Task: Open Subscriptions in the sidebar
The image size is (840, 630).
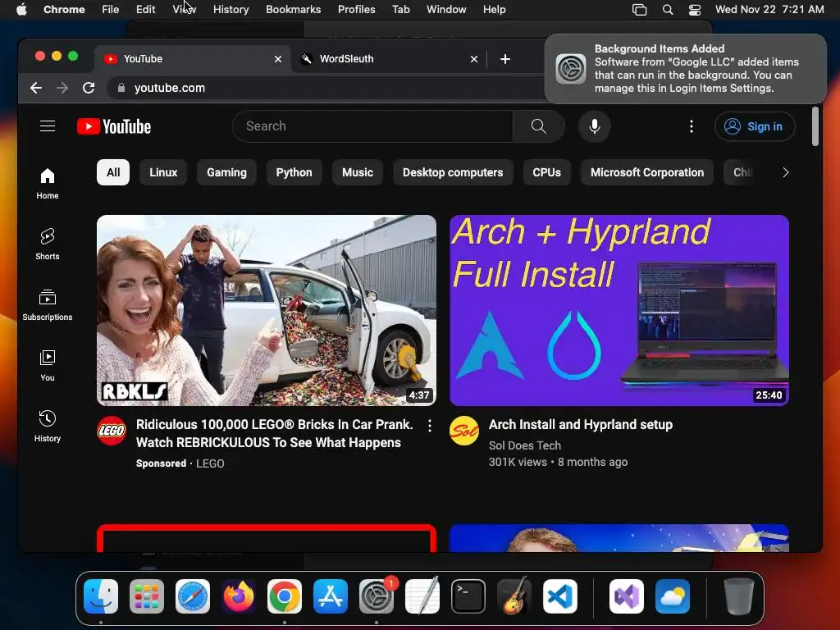Action: [x=48, y=305]
